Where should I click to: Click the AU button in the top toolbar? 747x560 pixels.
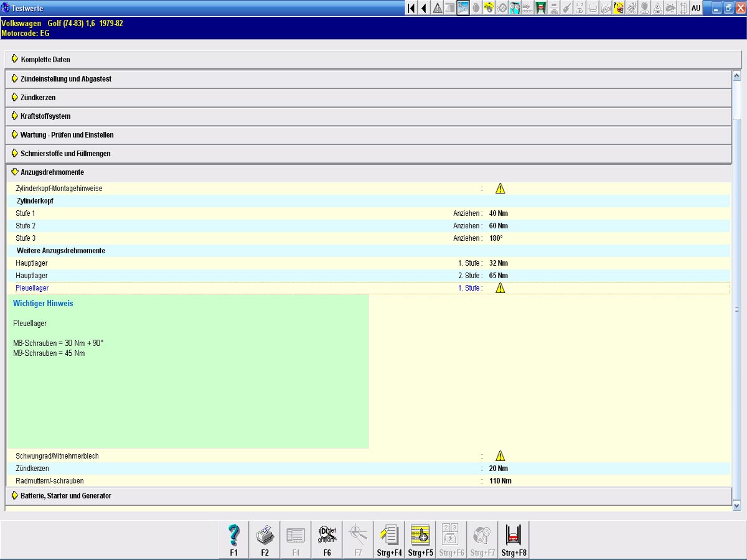tap(696, 8)
